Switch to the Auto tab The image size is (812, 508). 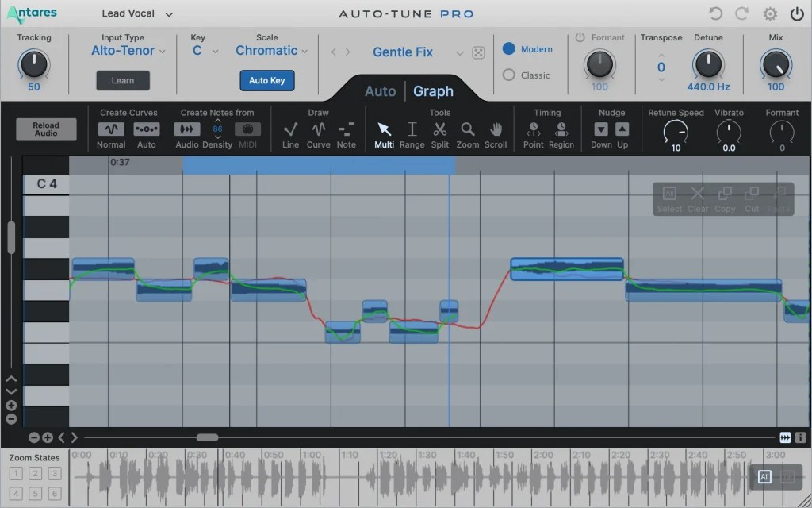coord(380,91)
